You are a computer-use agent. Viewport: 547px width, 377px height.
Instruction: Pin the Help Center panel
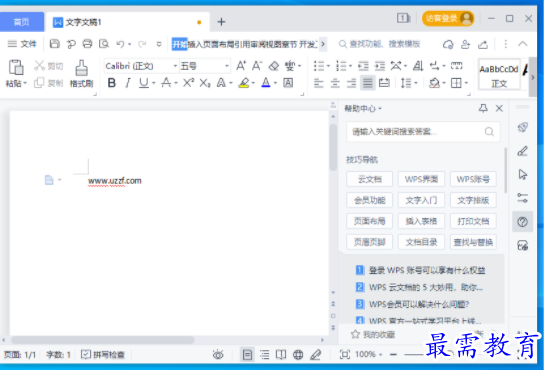(483, 108)
